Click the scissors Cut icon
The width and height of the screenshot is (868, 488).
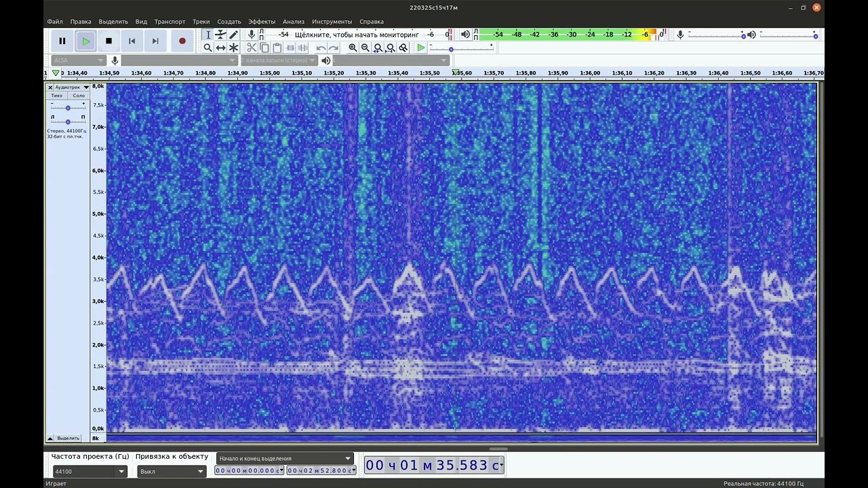tap(252, 47)
